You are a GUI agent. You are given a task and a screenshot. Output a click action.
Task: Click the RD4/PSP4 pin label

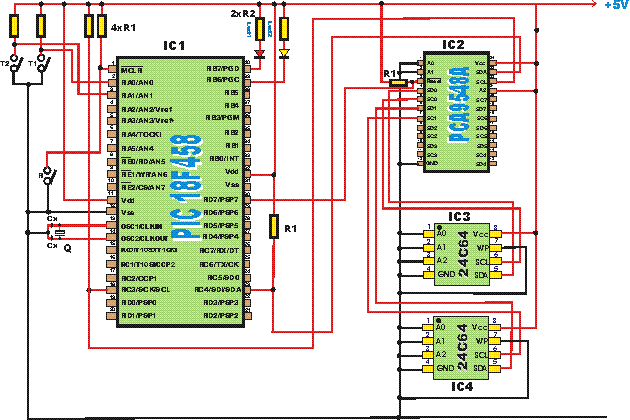[x=221, y=237]
